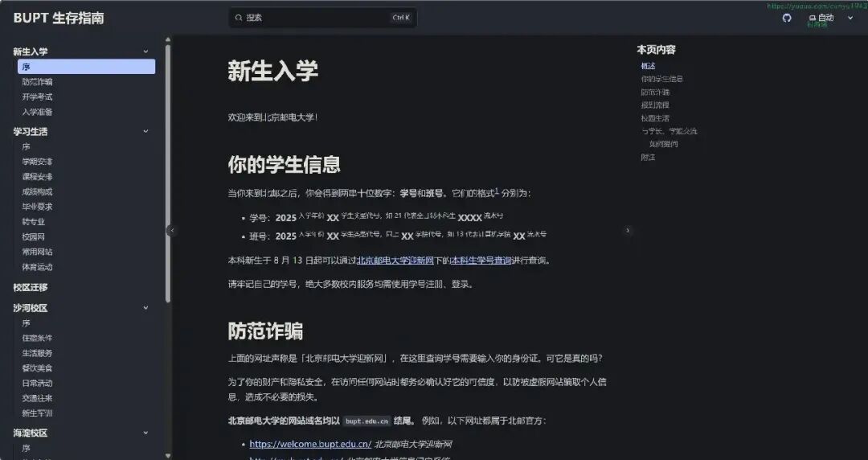Click the left sidebar vertical scrollbar
This screenshot has width=868, height=460.
(168, 173)
